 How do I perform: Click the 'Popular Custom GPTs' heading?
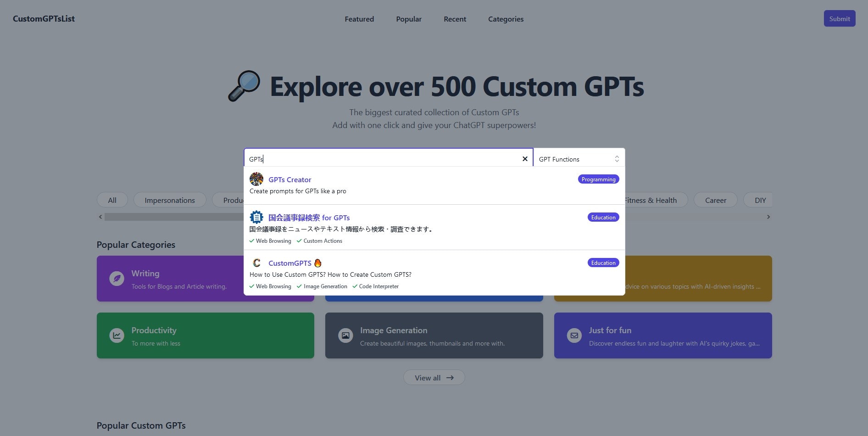click(141, 425)
